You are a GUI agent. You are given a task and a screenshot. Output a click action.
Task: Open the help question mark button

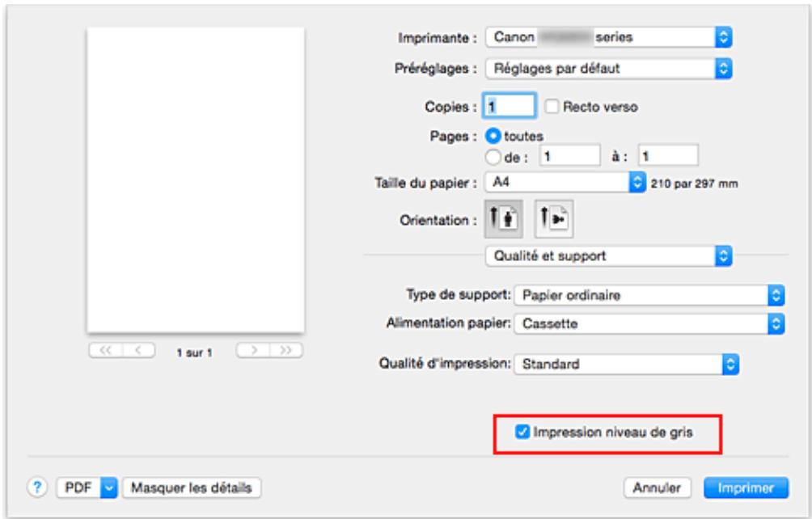(x=36, y=487)
